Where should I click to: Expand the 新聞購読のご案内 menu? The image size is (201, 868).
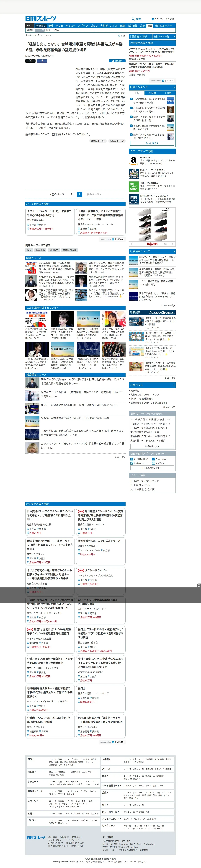[x=140, y=36]
